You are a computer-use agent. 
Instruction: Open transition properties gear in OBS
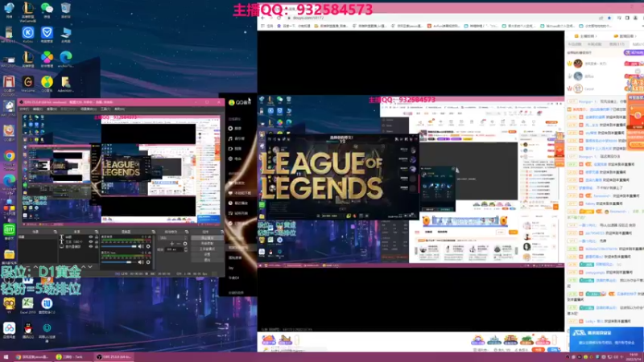(x=185, y=244)
